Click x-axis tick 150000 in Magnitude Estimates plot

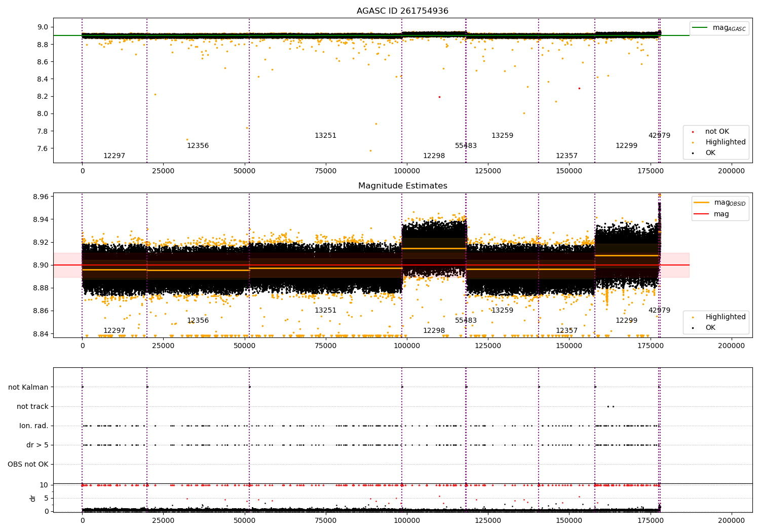coord(569,346)
